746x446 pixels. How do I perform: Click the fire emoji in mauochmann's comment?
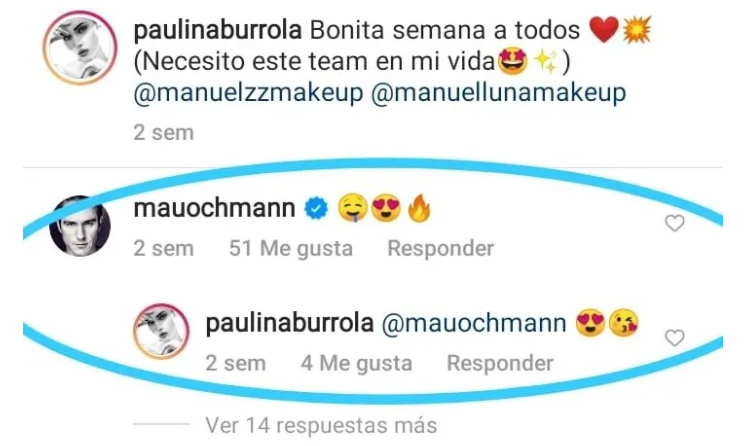419,208
